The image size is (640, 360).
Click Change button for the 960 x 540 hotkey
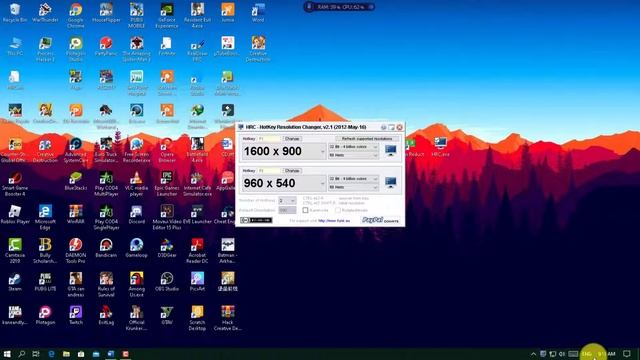click(x=292, y=171)
